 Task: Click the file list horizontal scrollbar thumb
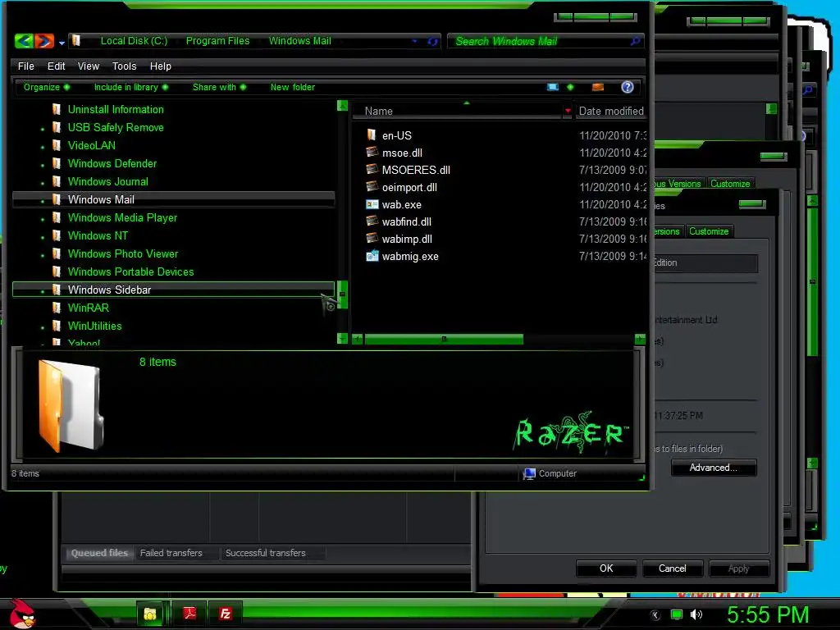point(444,339)
